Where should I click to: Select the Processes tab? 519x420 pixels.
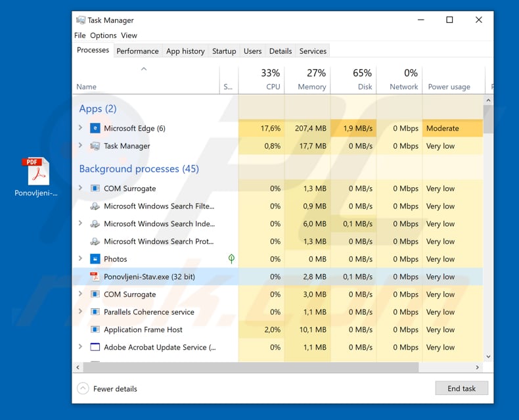point(93,50)
